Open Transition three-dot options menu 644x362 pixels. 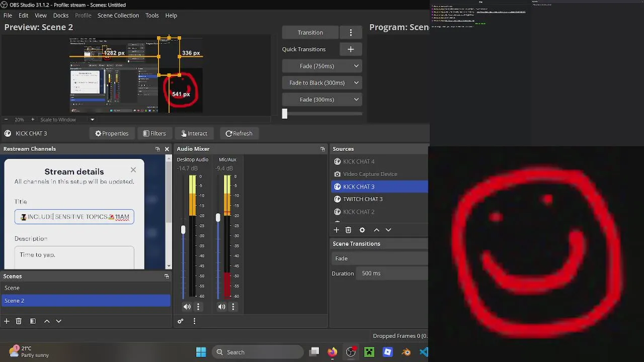[351, 32]
